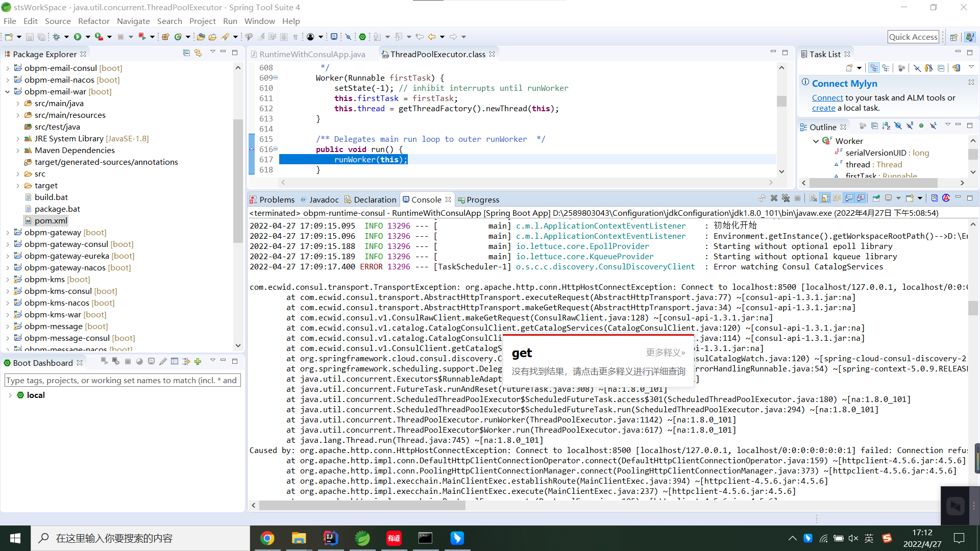This screenshot has height=551, width=980.
Task: Click the console horizontal scrollbar thumb
Action: point(362,505)
